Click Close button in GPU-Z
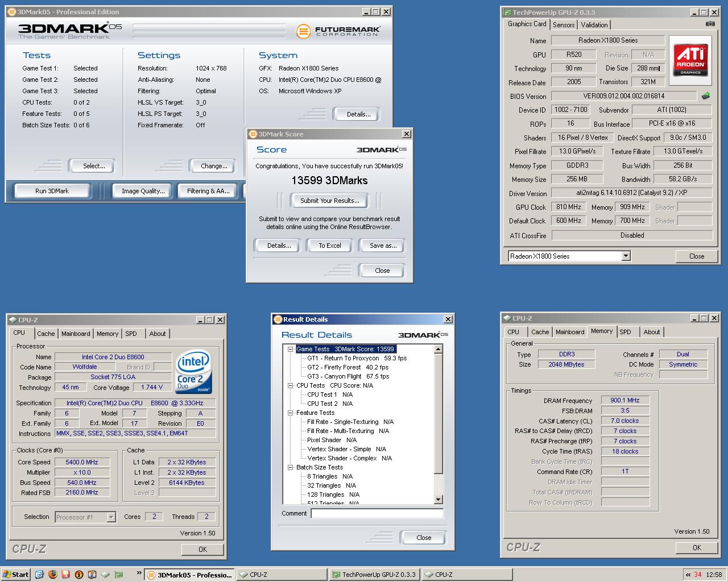This screenshot has height=582, width=728. tap(697, 256)
